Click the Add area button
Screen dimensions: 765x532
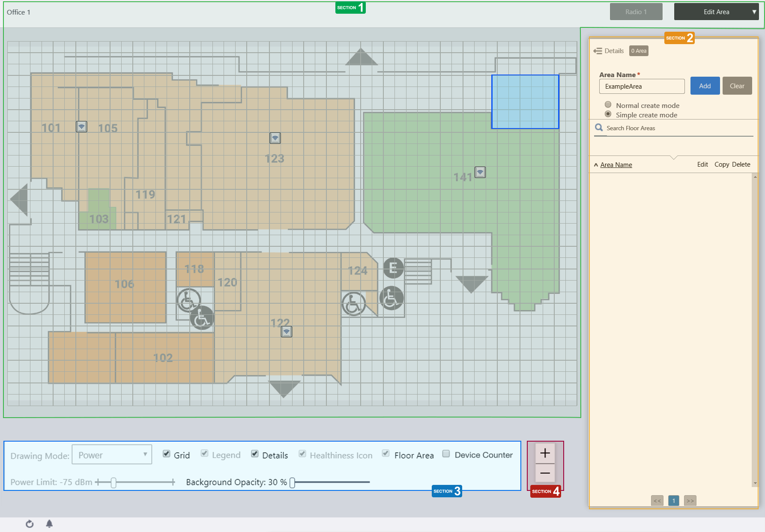[705, 86]
